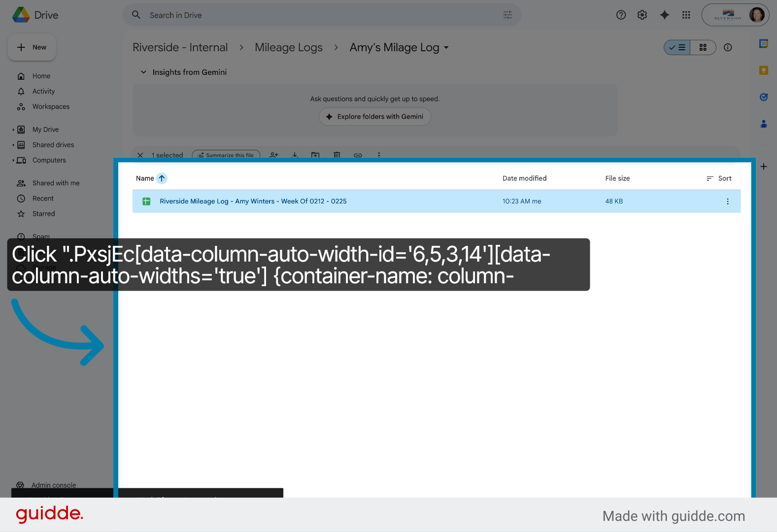This screenshot has height=532, width=777.
Task: Open My Drive in the sidebar
Action: pyautogui.click(x=45, y=130)
